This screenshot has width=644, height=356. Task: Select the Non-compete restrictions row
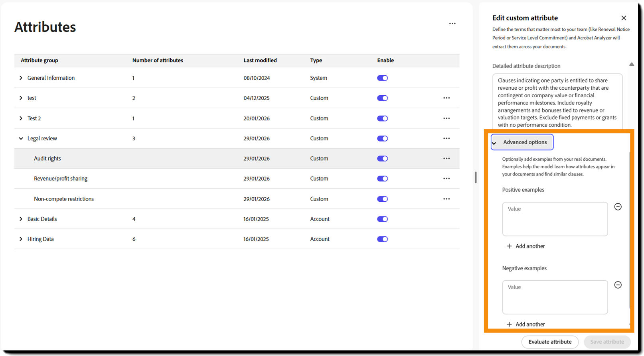[237, 199]
